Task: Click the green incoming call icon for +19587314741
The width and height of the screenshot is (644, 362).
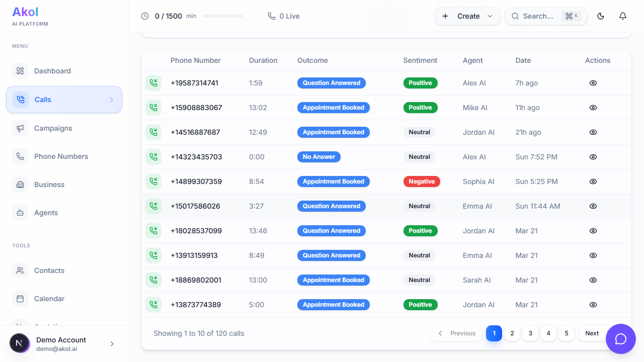Action: (x=153, y=82)
